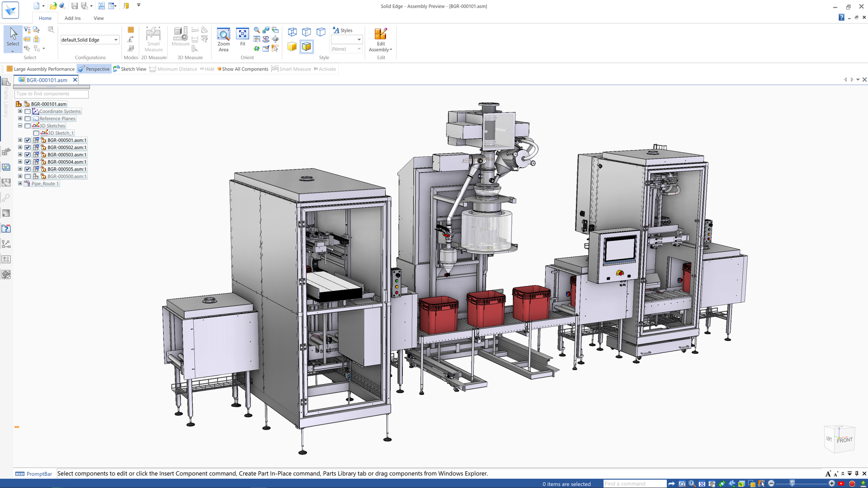The width and height of the screenshot is (868, 488).
Task: Click the Select arrow tool
Action: [x=13, y=37]
